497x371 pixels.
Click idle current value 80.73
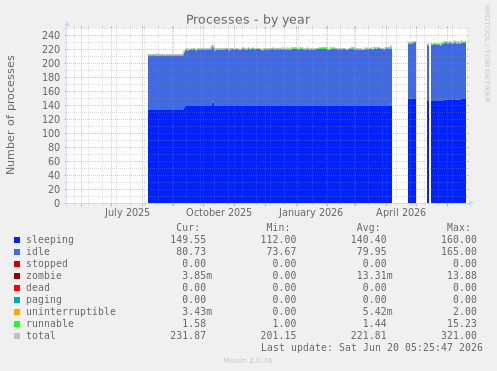coord(191,252)
